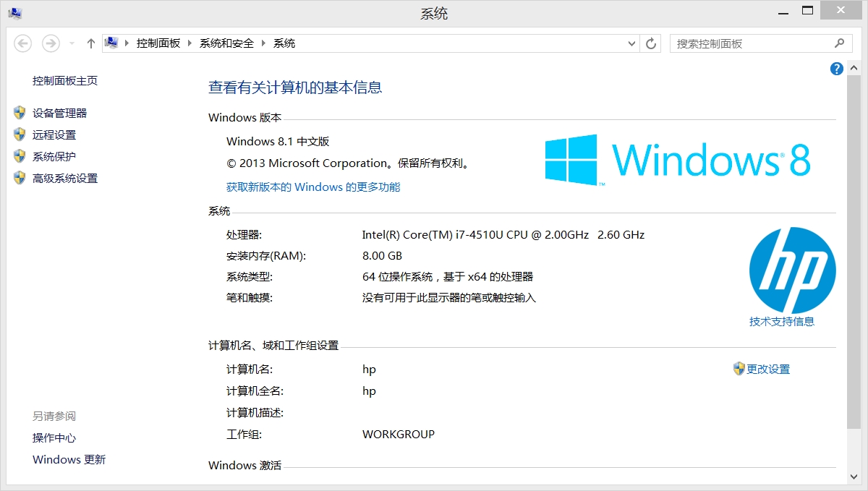
Task: Open 设备管理器 link
Action: click(59, 114)
